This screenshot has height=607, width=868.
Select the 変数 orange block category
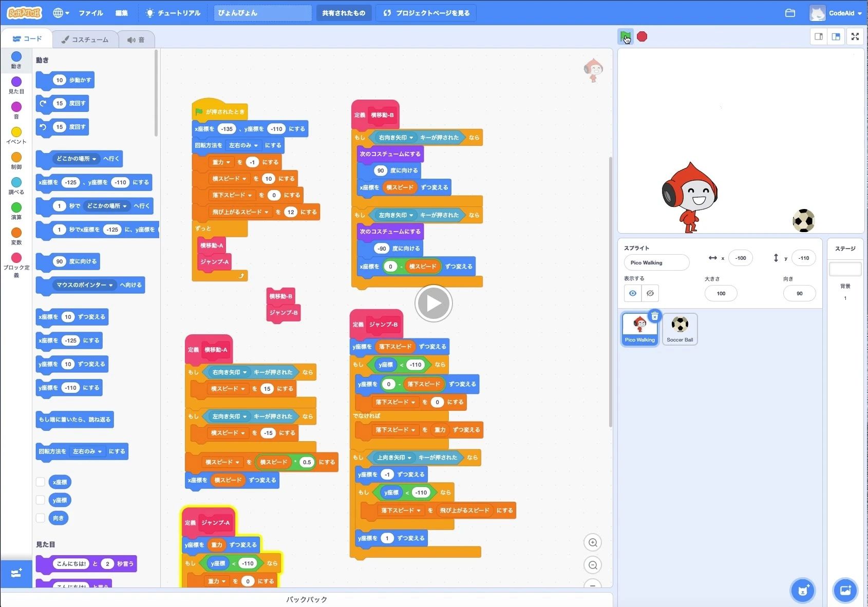tap(16, 235)
